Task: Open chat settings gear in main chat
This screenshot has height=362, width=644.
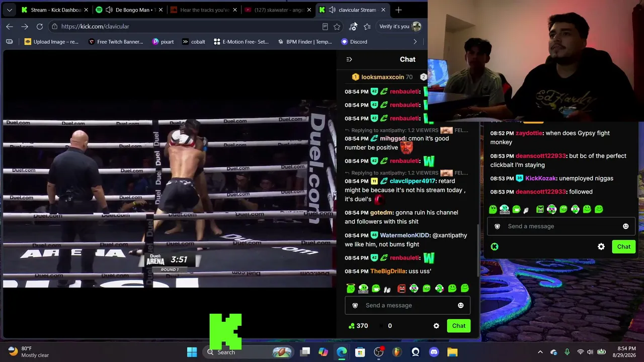Action: tap(436, 326)
